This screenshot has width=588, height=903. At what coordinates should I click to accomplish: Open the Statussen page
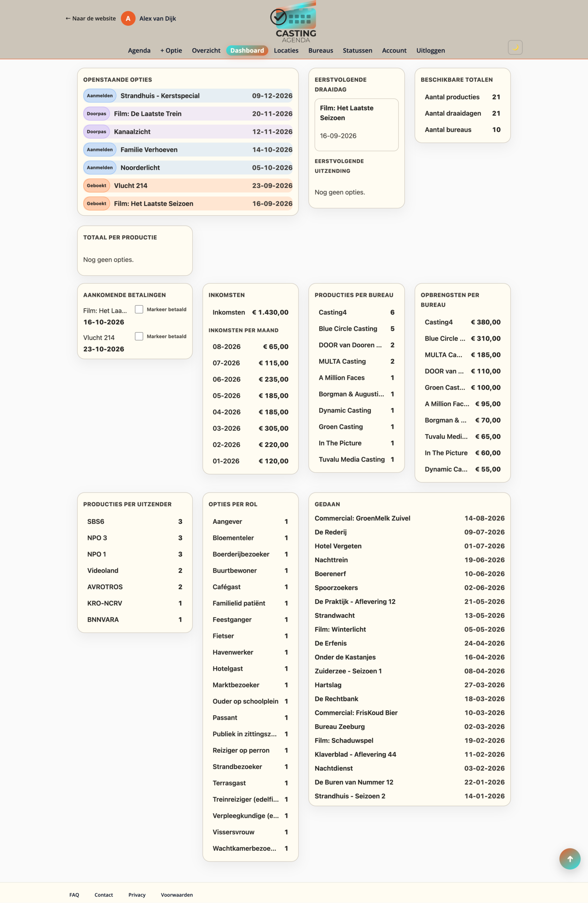[357, 50]
